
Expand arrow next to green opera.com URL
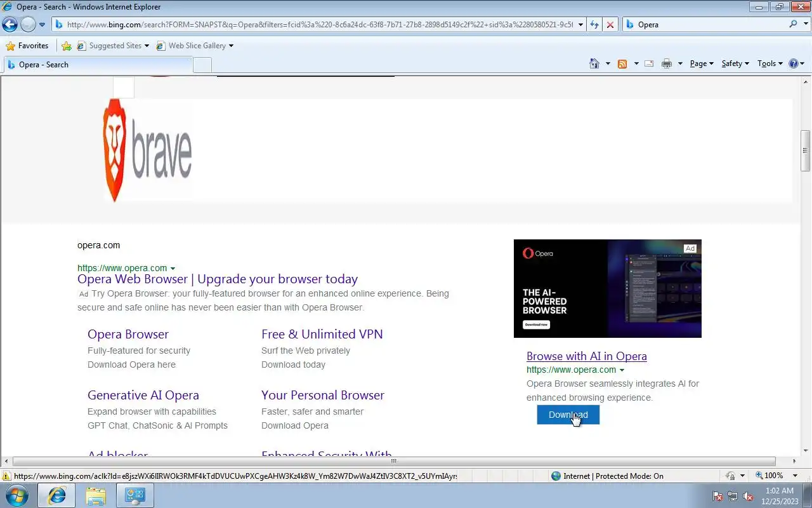pos(173,269)
